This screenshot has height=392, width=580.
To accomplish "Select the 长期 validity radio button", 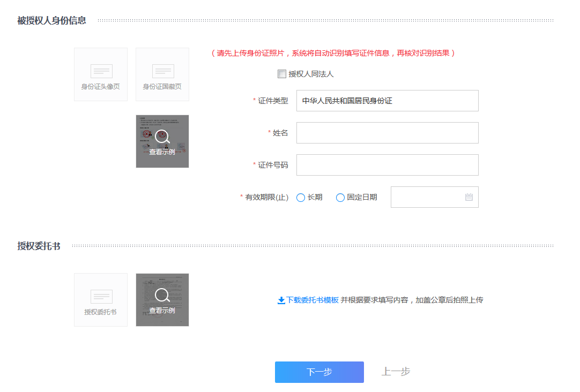I will click(301, 198).
